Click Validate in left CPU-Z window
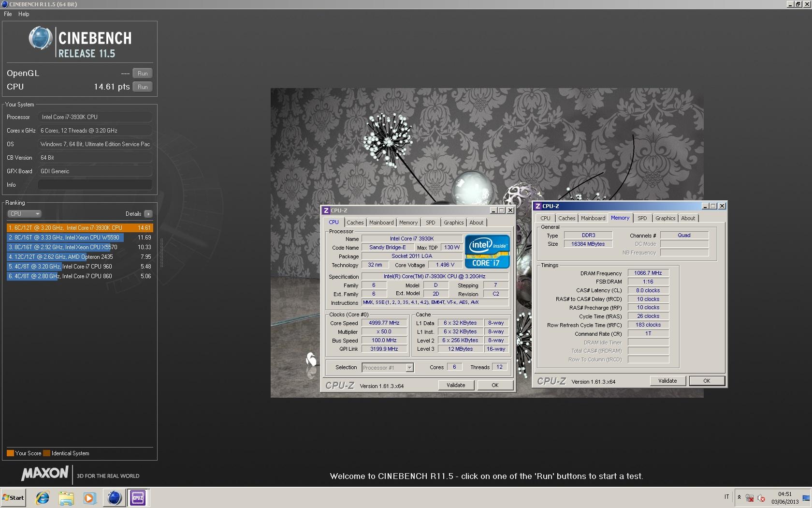 point(456,385)
